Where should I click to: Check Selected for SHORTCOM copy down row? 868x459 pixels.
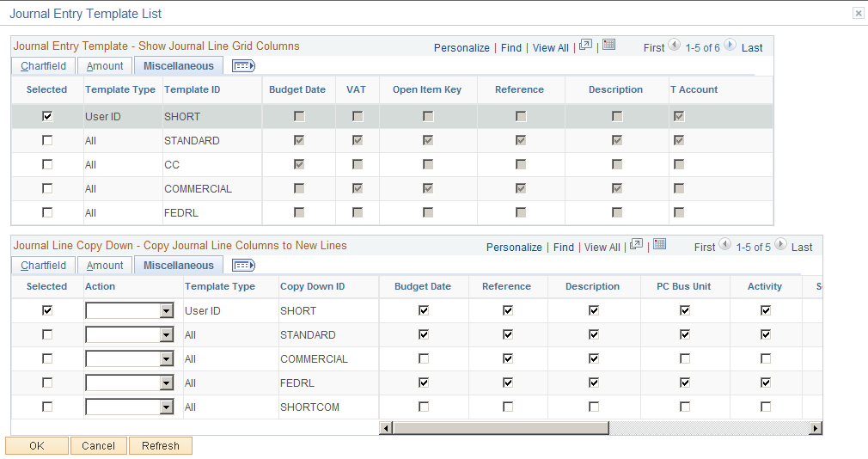47,407
